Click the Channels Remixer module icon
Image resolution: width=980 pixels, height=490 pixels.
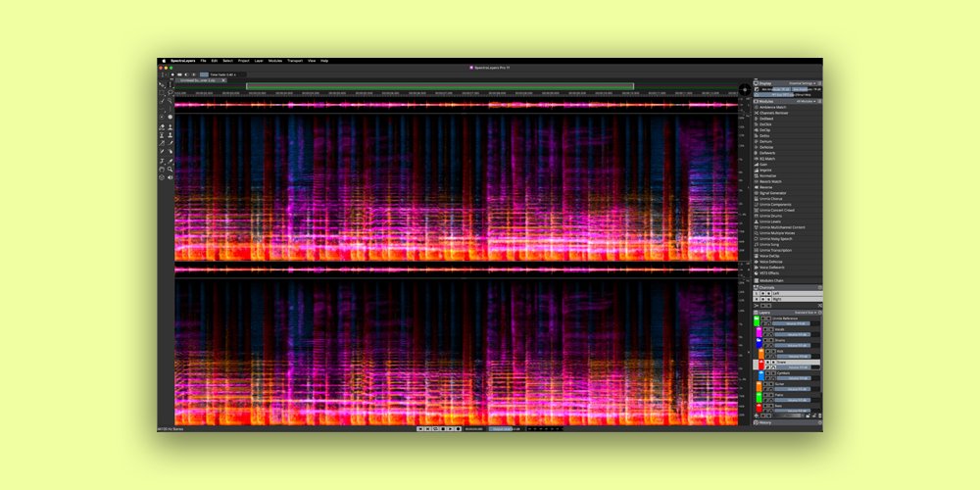click(x=757, y=113)
